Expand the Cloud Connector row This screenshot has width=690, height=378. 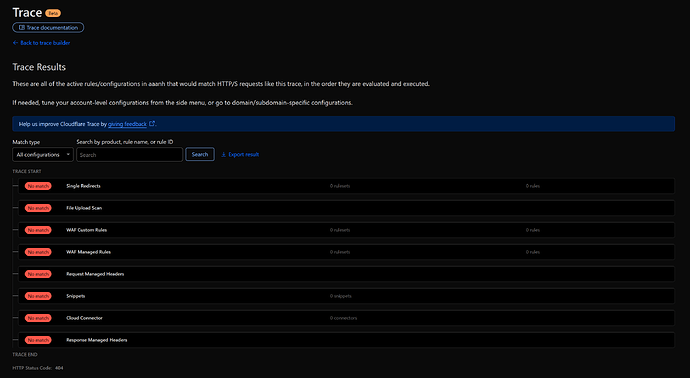coord(346,318)
